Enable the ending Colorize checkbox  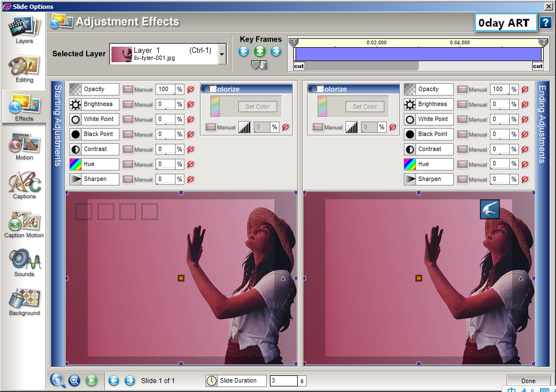(319, 89)
